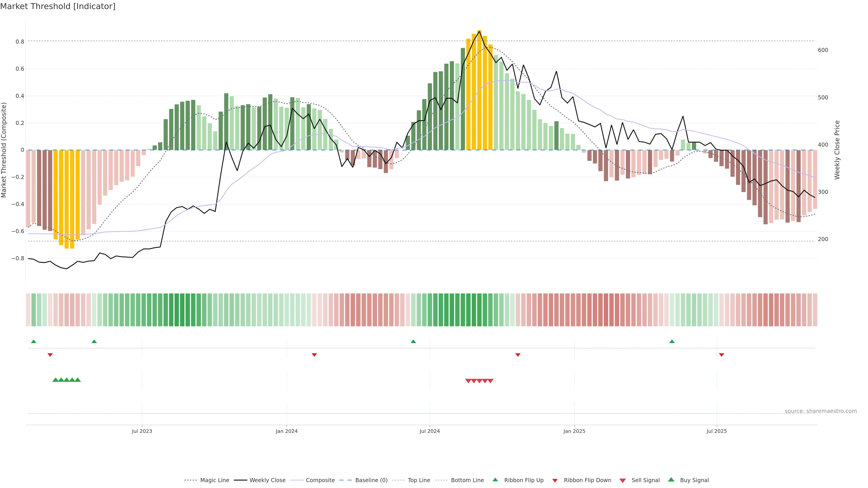The width and height of the screenshot is (868, 488).
Task: Click Ribbon Flip Up legend triangle icon
Action: (495, 480)
